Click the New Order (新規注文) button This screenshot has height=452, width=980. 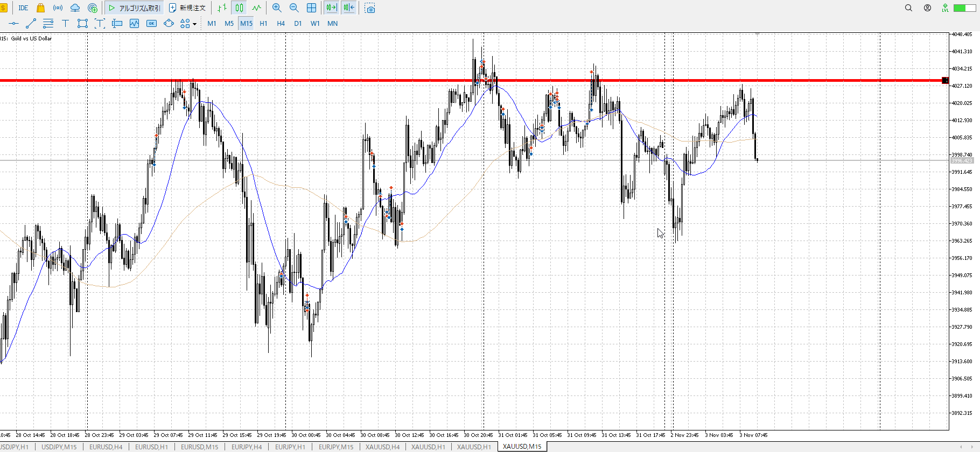(x=187, y=8)
